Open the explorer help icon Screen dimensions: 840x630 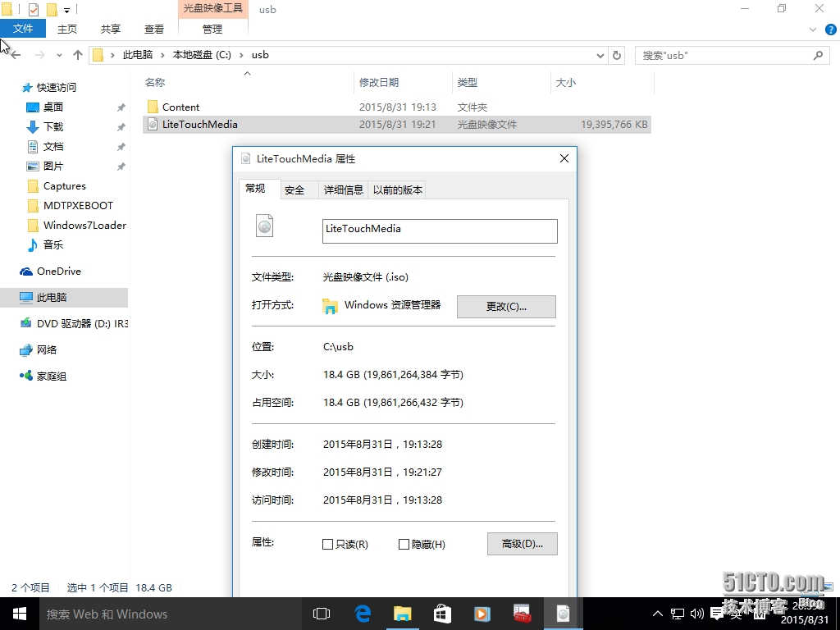(830, 30)
